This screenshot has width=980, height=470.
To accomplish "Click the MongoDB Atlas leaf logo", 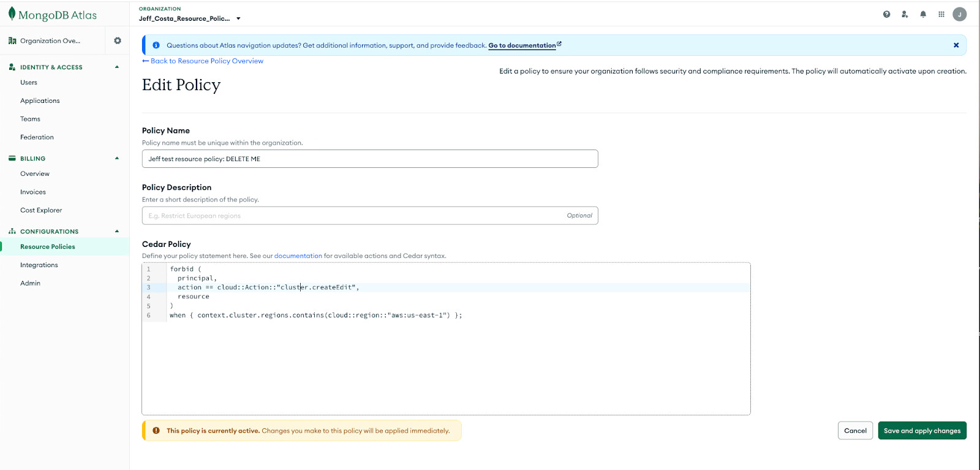I will 12,14.
